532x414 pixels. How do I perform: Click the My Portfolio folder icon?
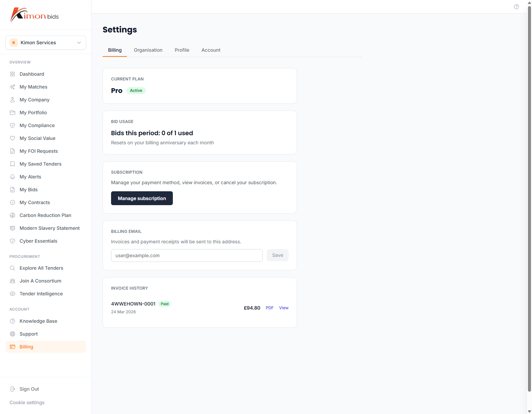(x=12, y=113)
